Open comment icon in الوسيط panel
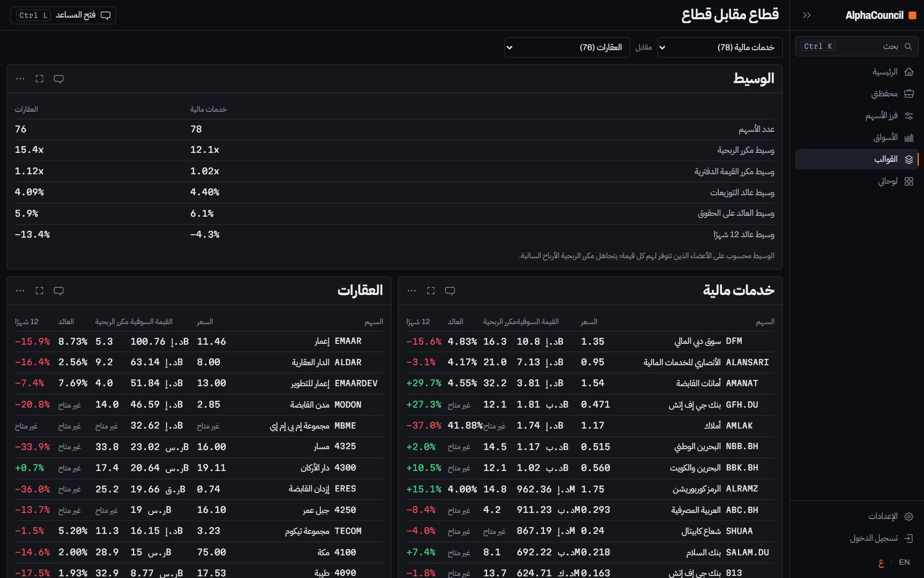 pos(59,79)
